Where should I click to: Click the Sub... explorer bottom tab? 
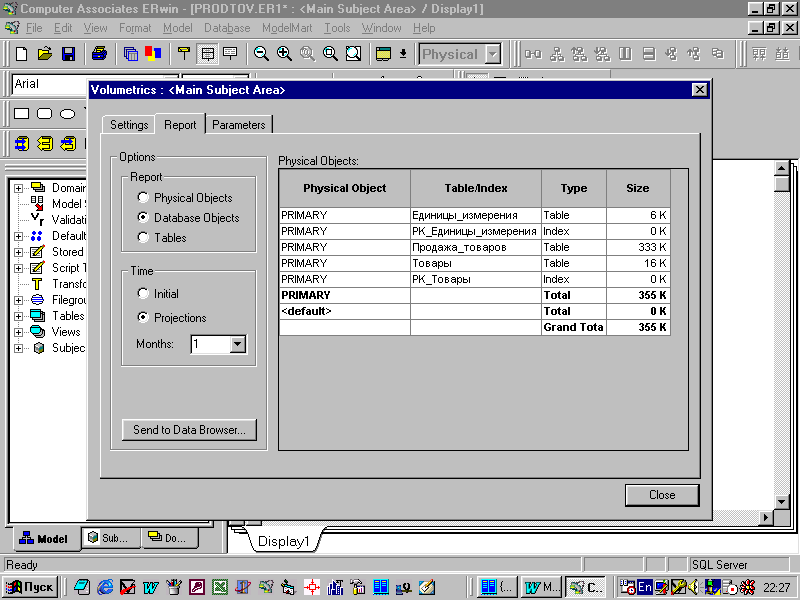point(109,538)
